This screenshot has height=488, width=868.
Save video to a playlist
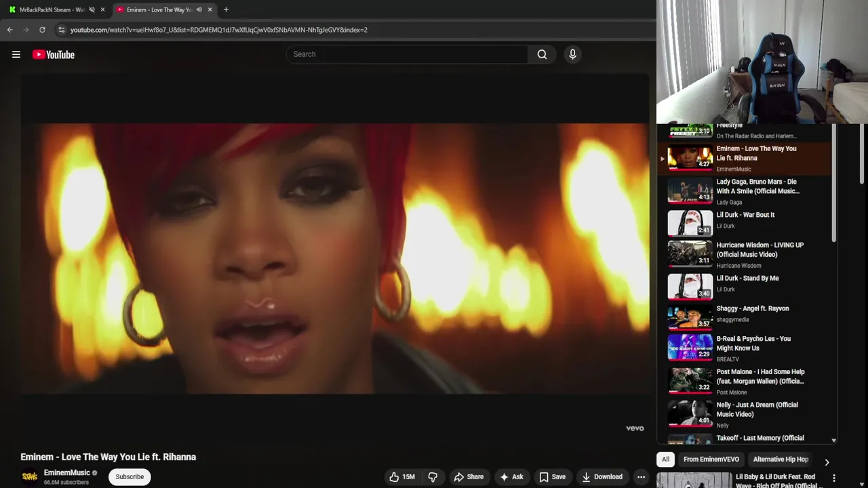click(552, 476)
